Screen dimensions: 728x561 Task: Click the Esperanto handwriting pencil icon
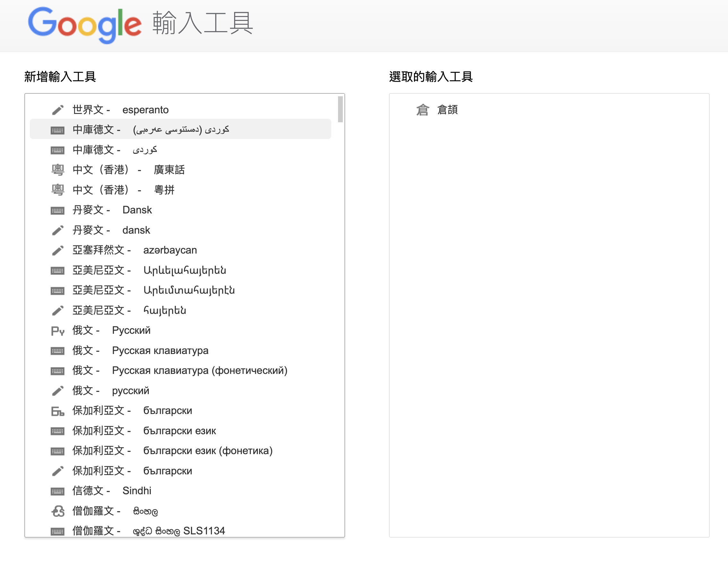(x=58, y=110)
